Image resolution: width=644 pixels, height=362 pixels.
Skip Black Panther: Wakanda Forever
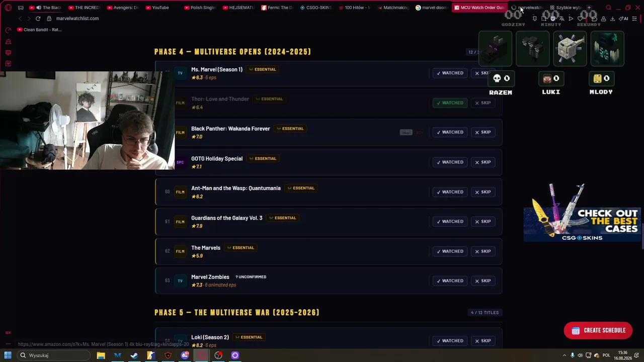(x=483, y=132)
